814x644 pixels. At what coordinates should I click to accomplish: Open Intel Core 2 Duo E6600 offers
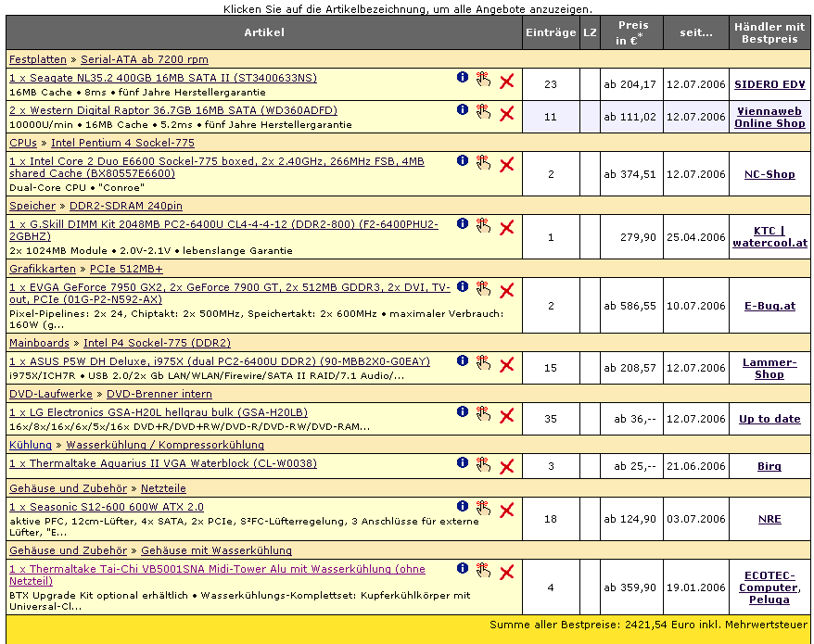tap(217, 167)
